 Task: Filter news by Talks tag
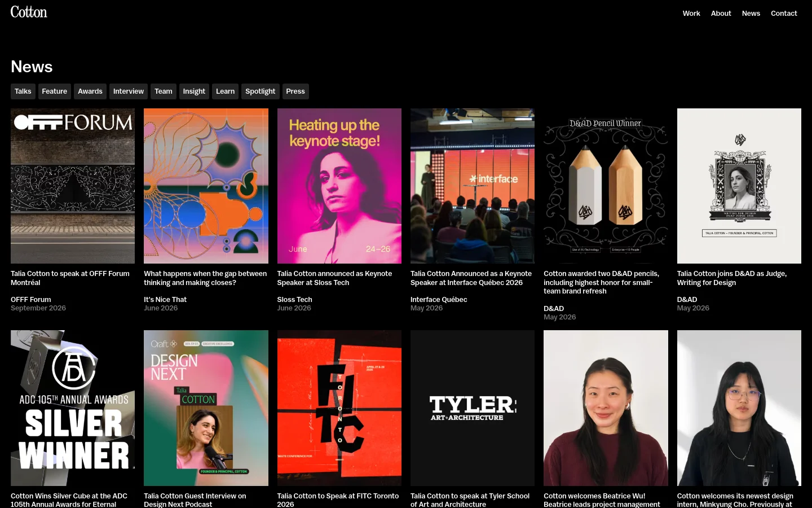[23, 91]
